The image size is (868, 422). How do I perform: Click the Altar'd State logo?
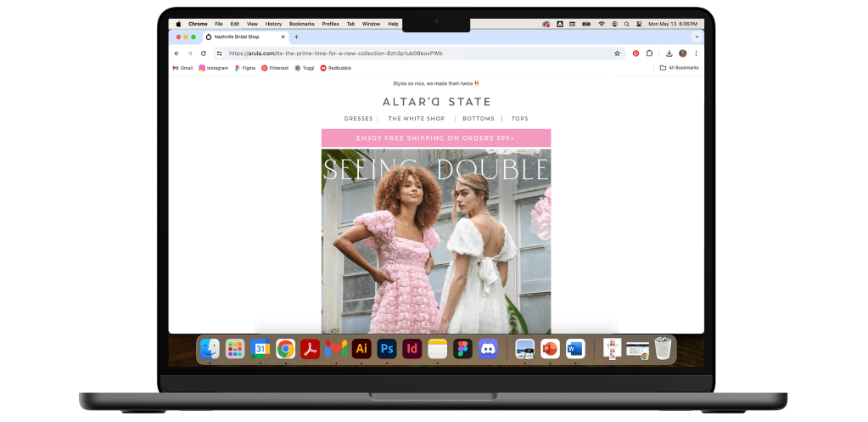[x=436, y=102]
